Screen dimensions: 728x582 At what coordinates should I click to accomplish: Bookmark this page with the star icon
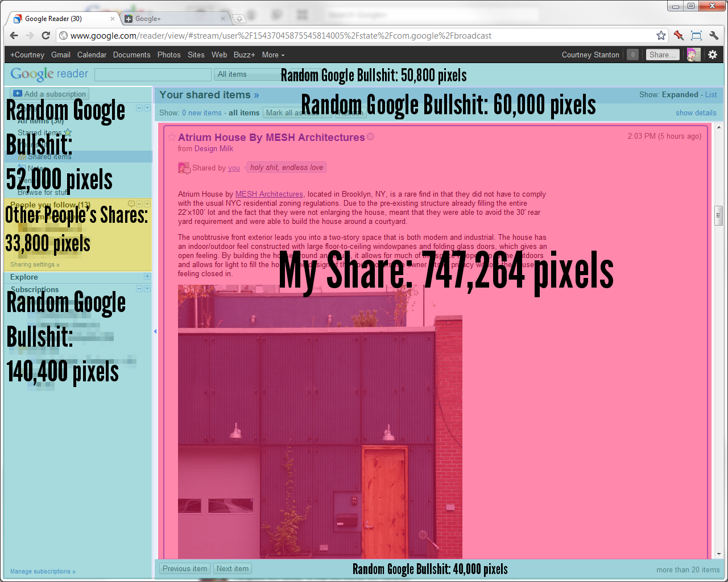[661, 35]
